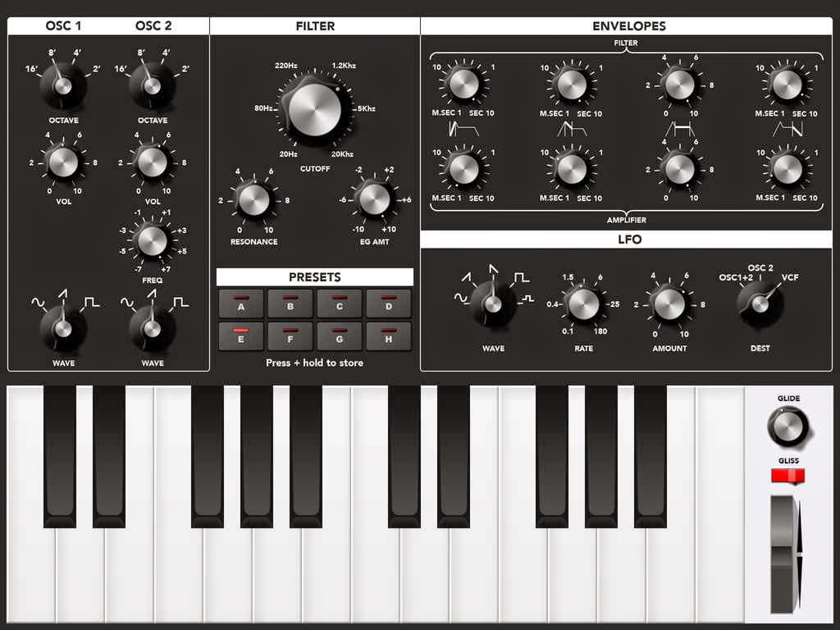840x630 pixels.
Task: Click the decay envelope shape diagram
Action: [572, 129]
